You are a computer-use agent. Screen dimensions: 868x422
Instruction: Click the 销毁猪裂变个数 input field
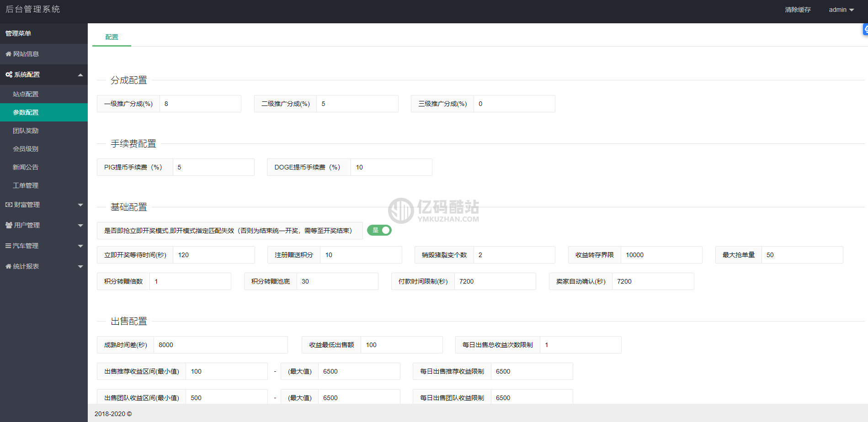[514, 255]
